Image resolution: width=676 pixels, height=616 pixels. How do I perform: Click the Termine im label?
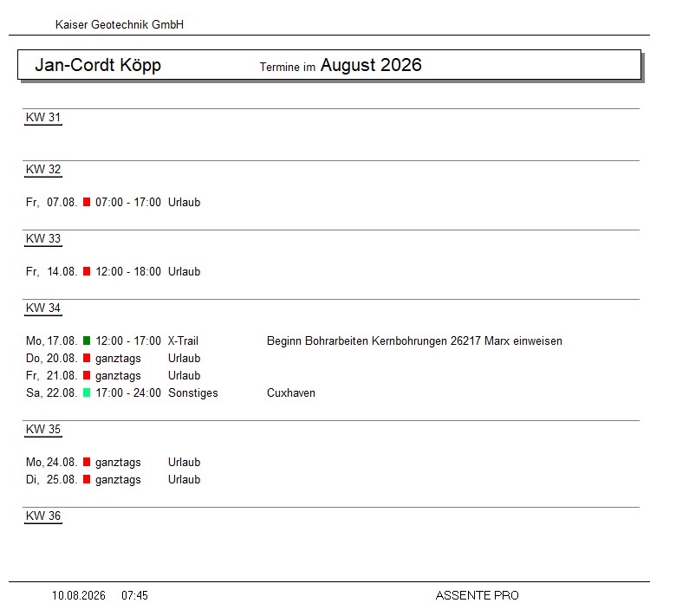tap(287, 68)
